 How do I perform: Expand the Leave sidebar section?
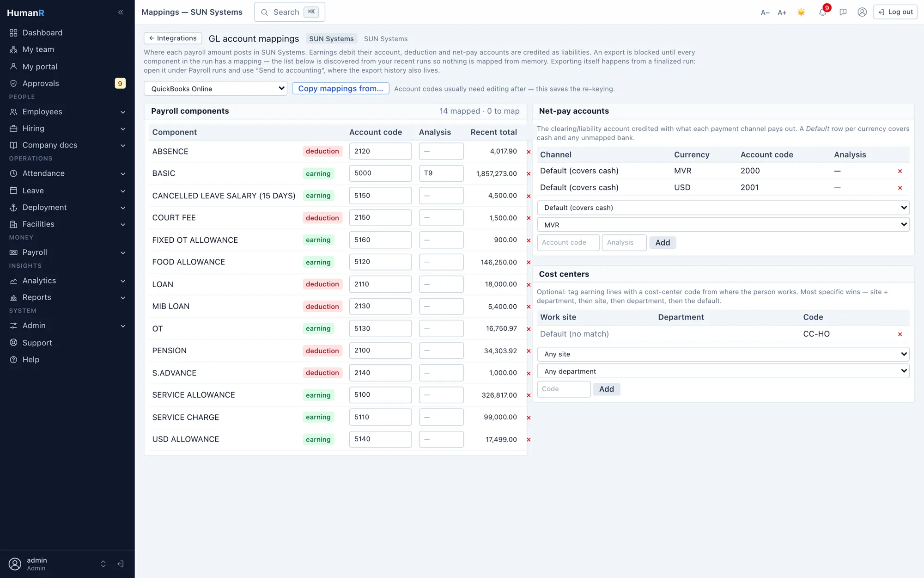(x=67, y=191)
